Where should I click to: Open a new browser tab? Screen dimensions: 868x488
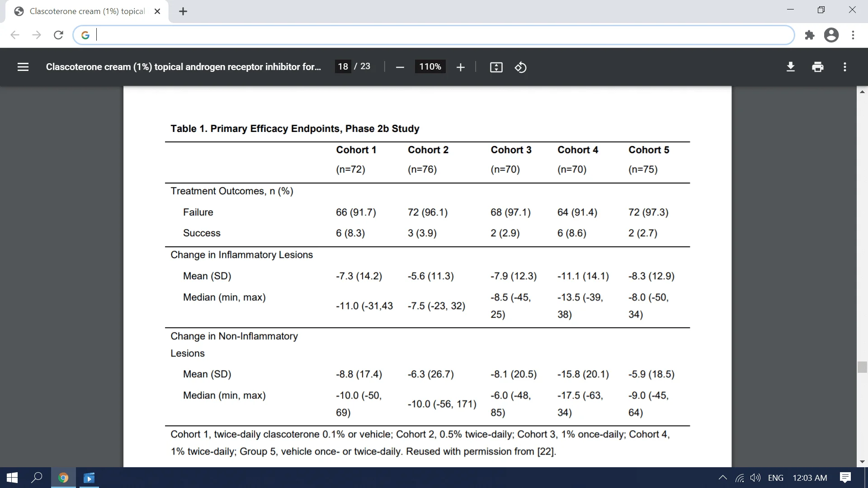click(183, 11)
